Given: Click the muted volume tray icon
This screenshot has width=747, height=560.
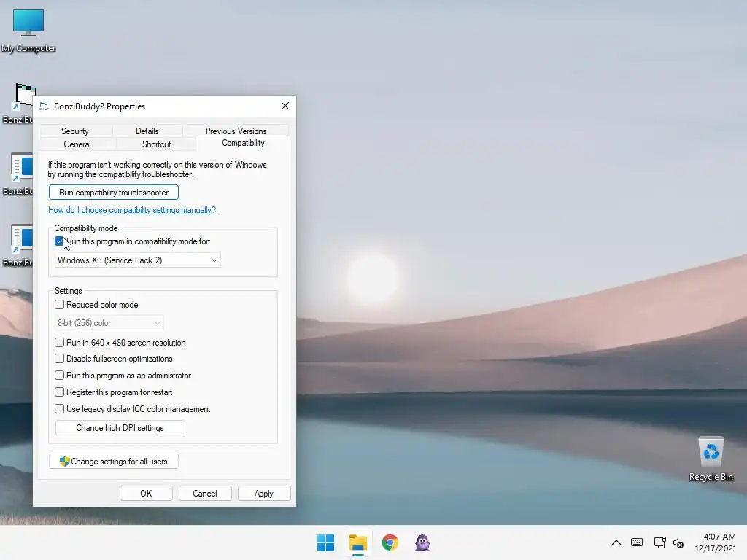Looking at the screenshot, I should pyautogui.click(x=678, y=542).
